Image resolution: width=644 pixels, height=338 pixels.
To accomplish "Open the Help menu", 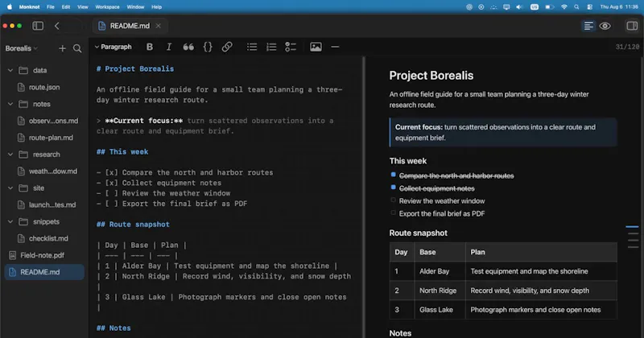I will click(x=156, y=7).
